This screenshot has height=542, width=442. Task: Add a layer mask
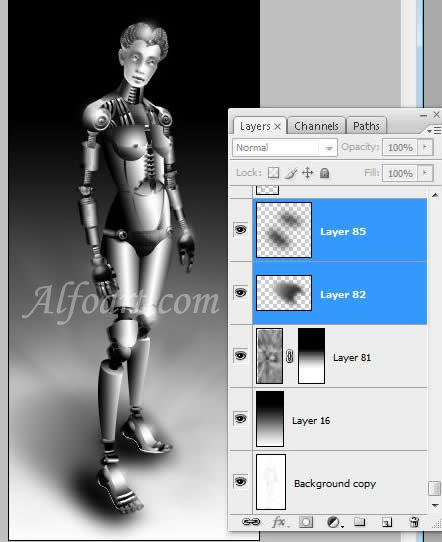(306, 522)
